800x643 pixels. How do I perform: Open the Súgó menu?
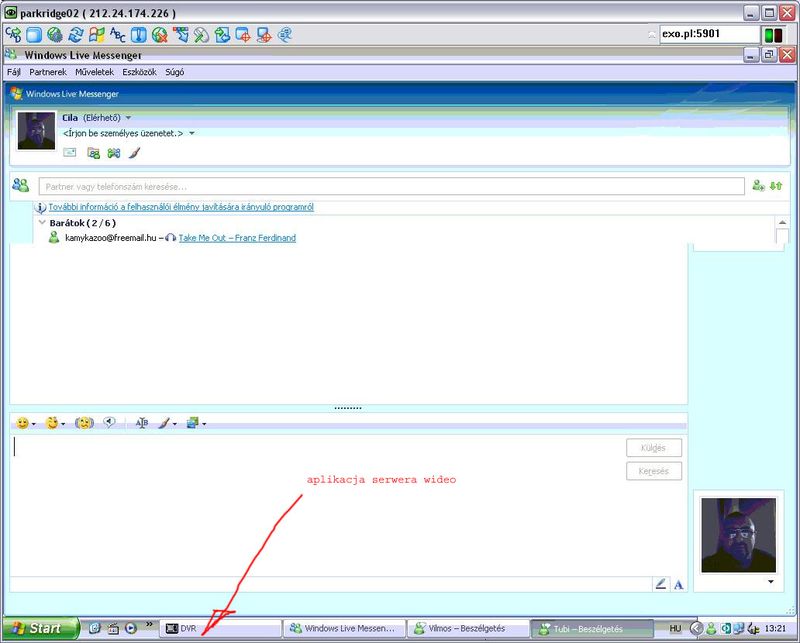pos(174,72)
